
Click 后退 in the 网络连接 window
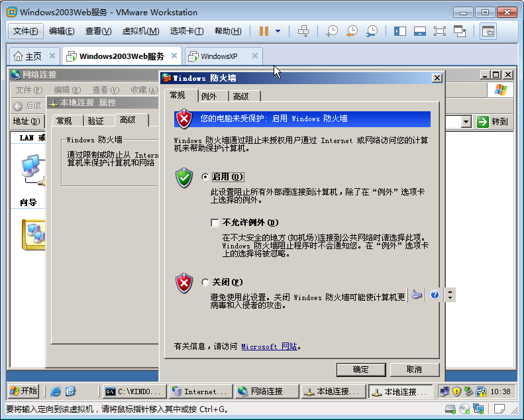pos(27,106)
